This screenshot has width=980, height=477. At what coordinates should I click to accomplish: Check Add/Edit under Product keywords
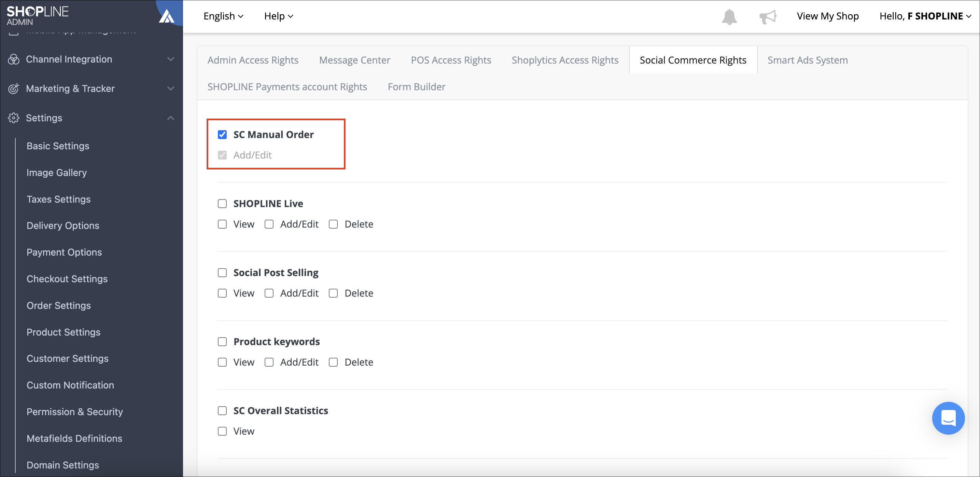click(x=269, y=362)
